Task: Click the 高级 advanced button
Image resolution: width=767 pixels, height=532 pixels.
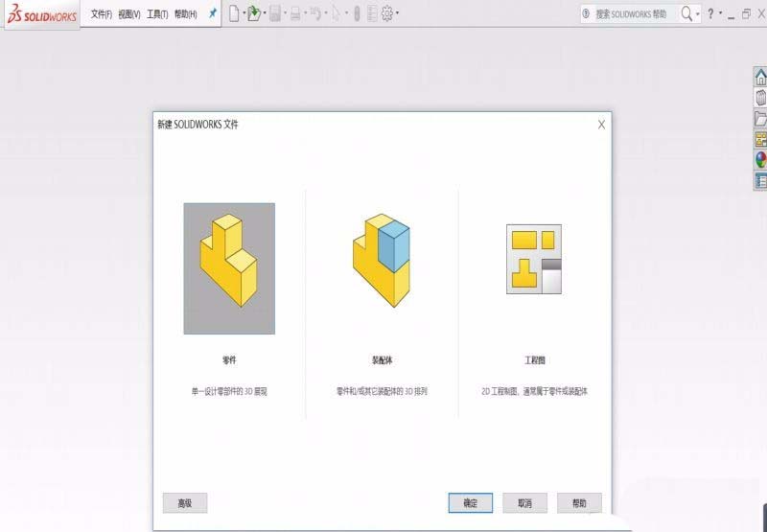Action: (x=185, y=503)
